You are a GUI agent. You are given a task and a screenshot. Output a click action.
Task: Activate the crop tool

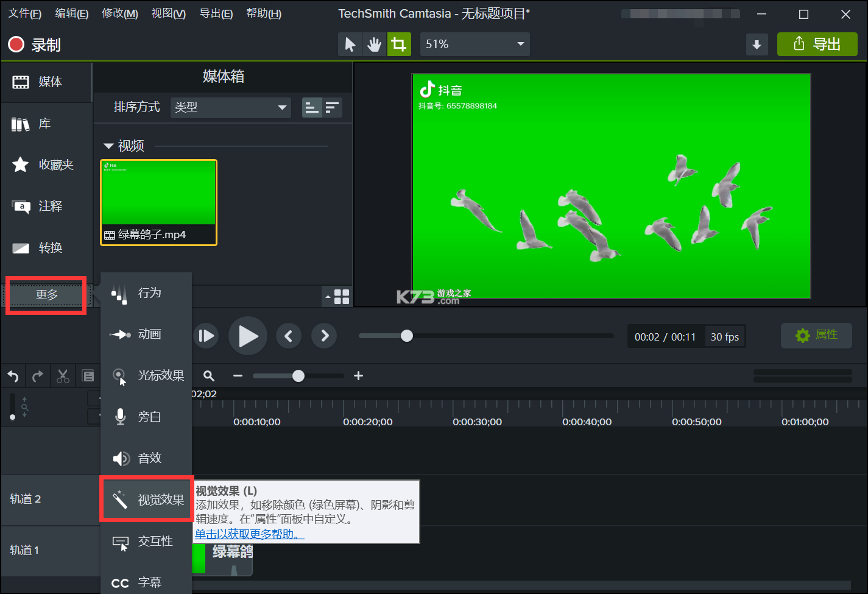[x=398, y=44]
